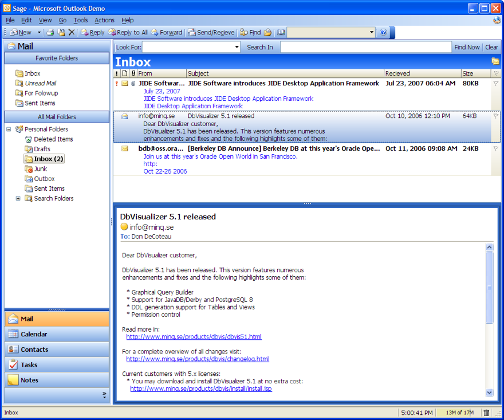Click the Favorite Folders header button
The image size is (504, 420).
pyautogui.click(x=57, y=58)
